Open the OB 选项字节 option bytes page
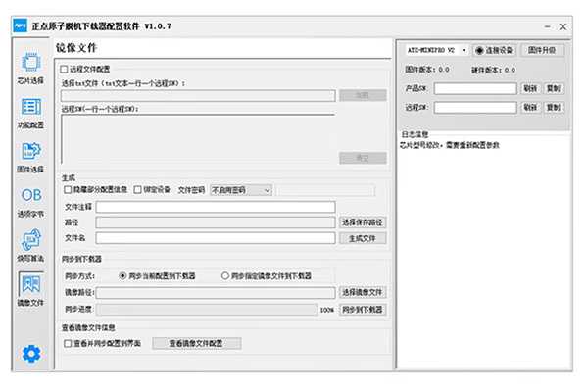Image resolution: width=588 pixels, height=392 pixels. coord(30,202)
